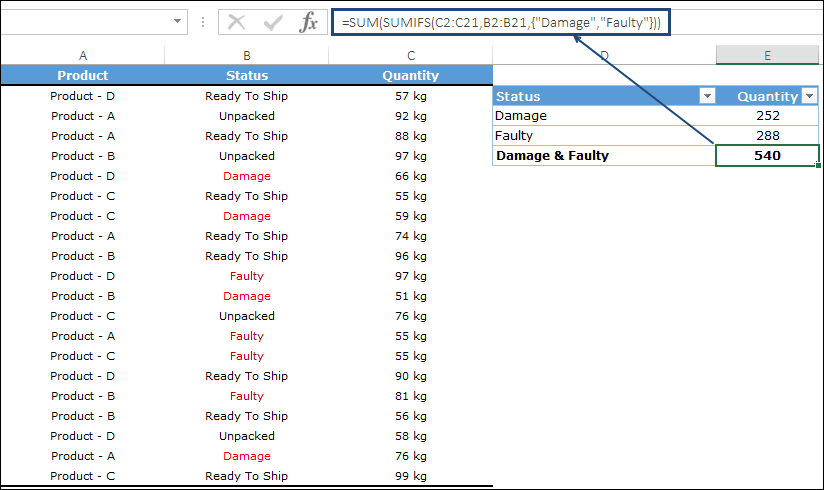Click Product - B in the 51 kg row
This screenshot has width=824, height=490.
pos(83,295)
